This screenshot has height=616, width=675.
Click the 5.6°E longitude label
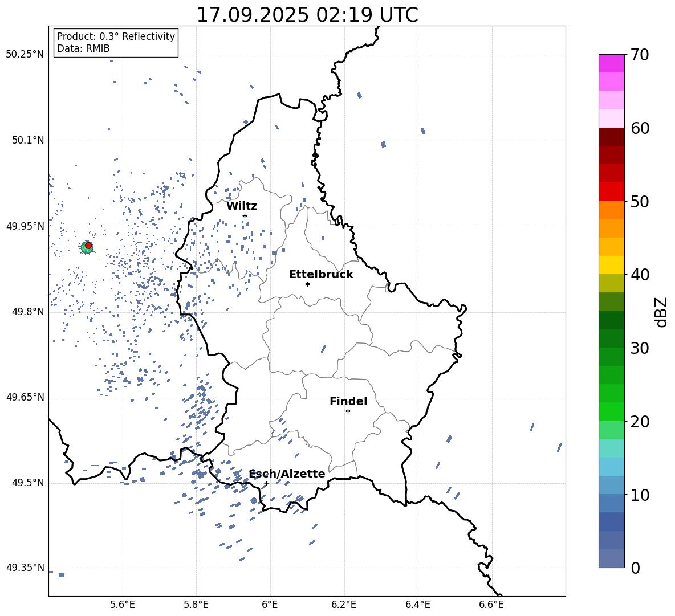point(122,605)
